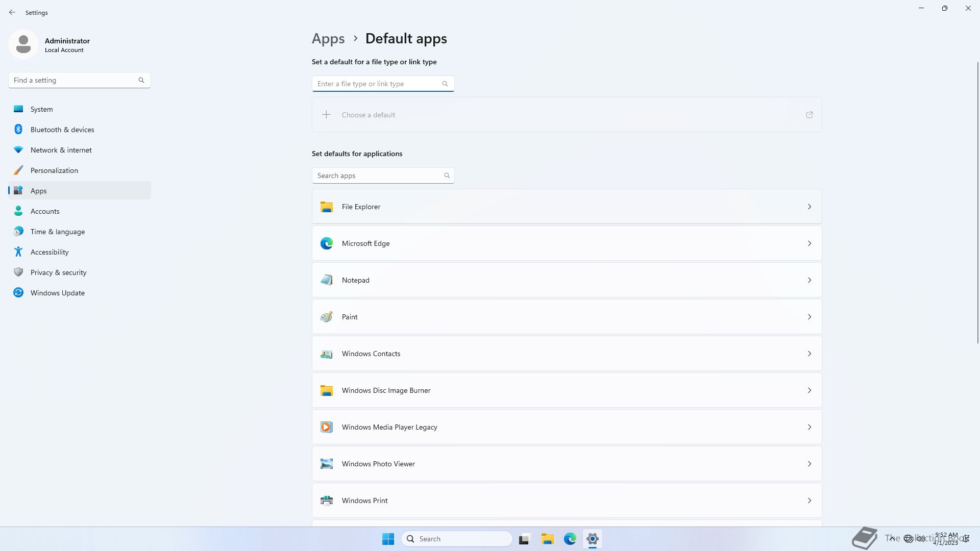
Task: Open Time & language settings
Action: [x=80, y=232]
